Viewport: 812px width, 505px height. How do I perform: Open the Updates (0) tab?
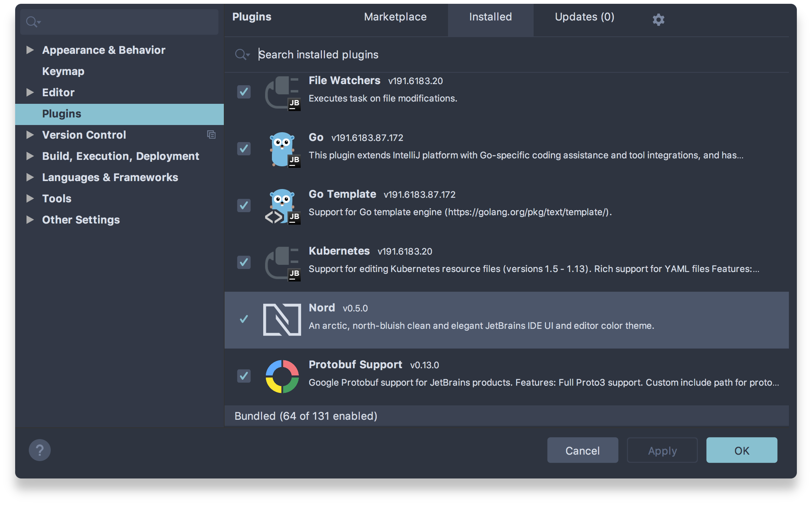click(x=584, y=17)
